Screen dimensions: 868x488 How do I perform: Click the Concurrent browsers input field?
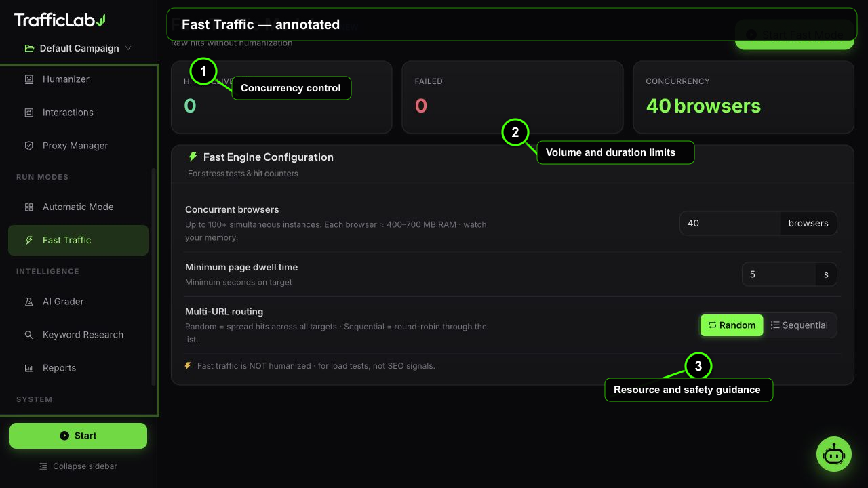coord(730,223)
